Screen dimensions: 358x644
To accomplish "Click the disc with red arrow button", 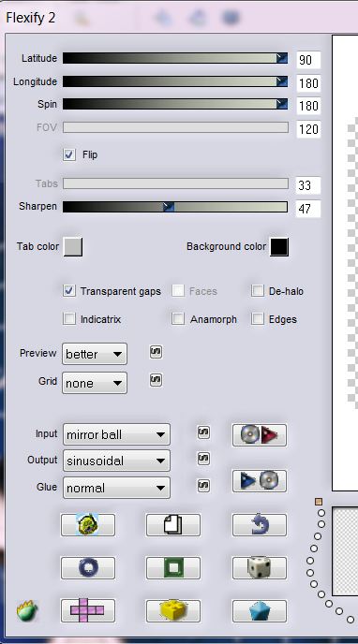I will tap(260, 434).
